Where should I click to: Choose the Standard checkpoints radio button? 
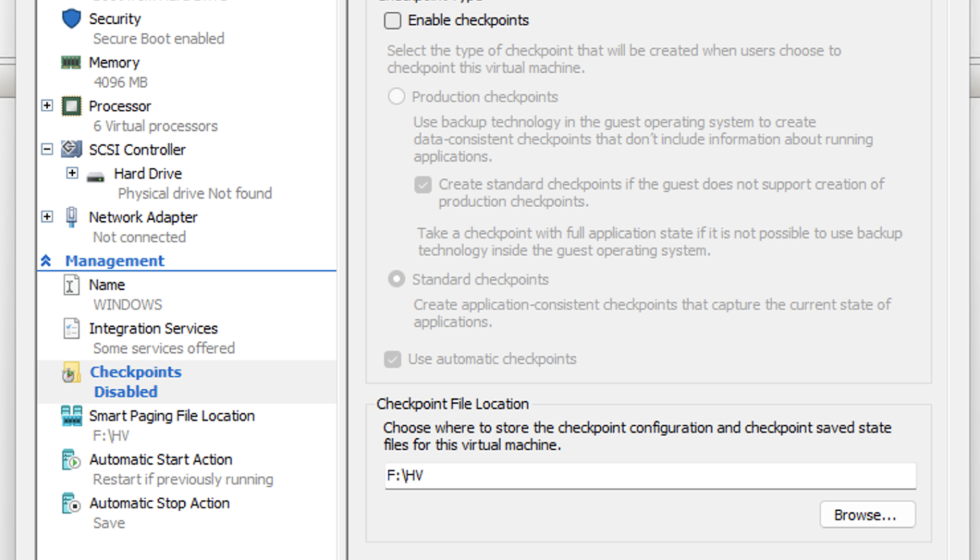pos(397,279)
